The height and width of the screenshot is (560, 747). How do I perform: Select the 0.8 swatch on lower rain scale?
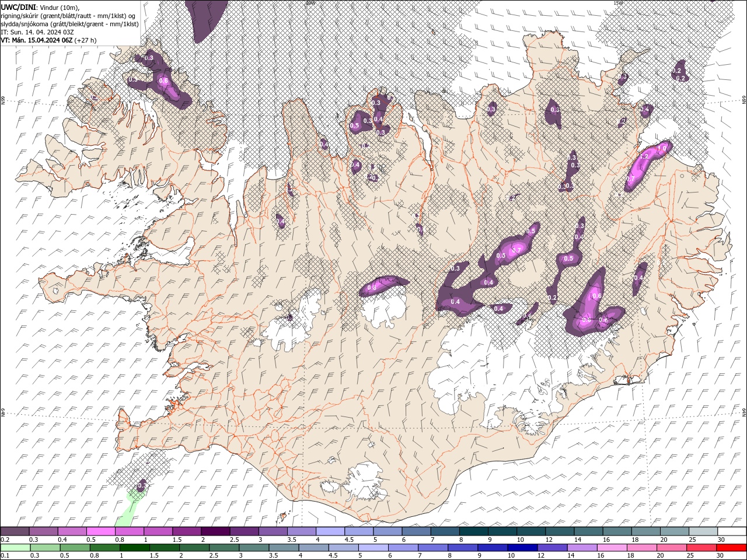tap(105, 548)
